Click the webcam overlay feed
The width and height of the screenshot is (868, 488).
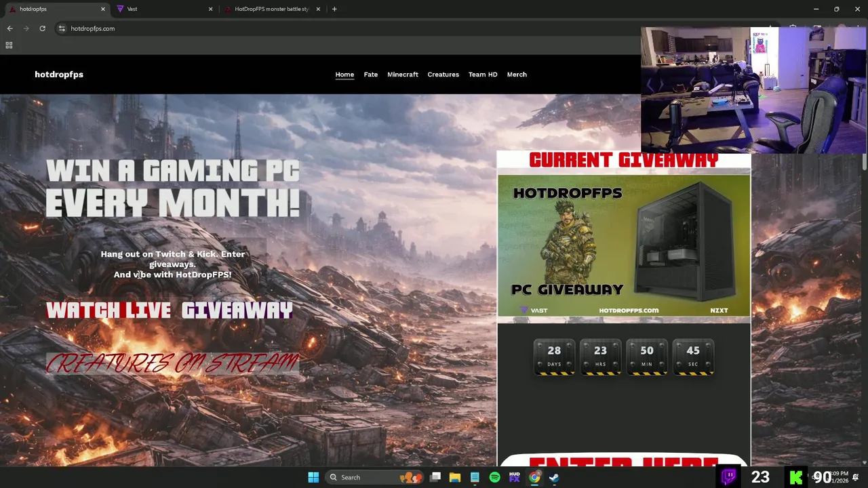753,90
